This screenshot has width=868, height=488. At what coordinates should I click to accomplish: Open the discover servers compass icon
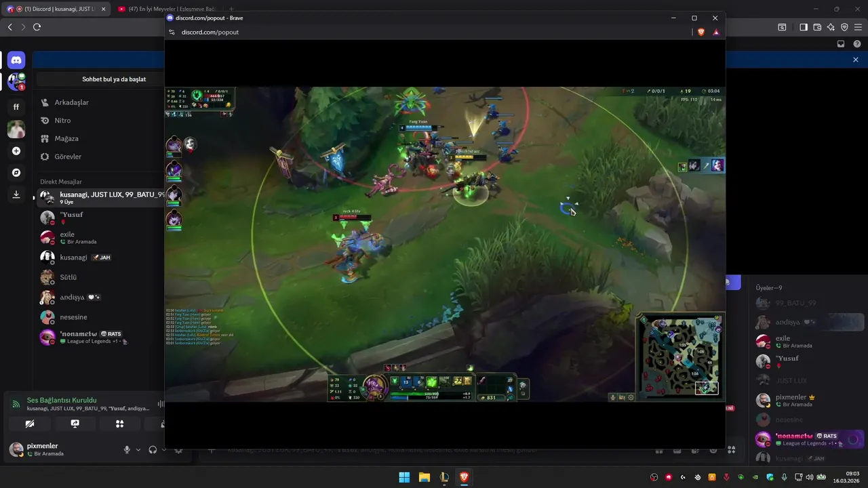(x=16, y=173)
